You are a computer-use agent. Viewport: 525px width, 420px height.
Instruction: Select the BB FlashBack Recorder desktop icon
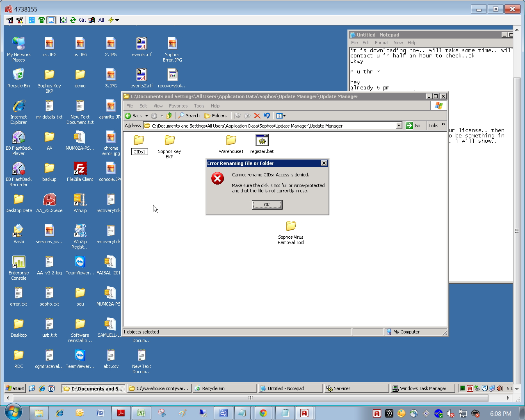click(x=18, y=174)
